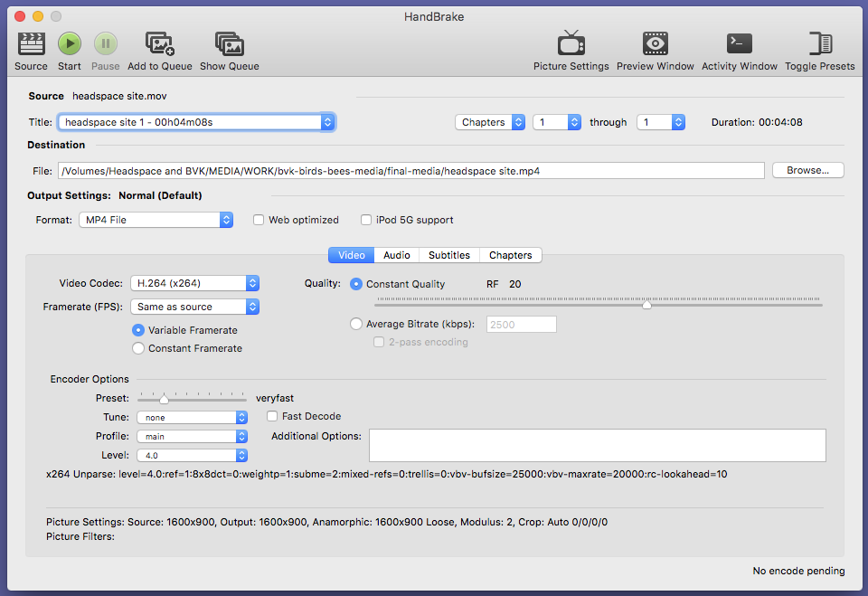Click the encoder Preset slider handle
The width and height of the screenshot is (868, 596).
[164, 399]
